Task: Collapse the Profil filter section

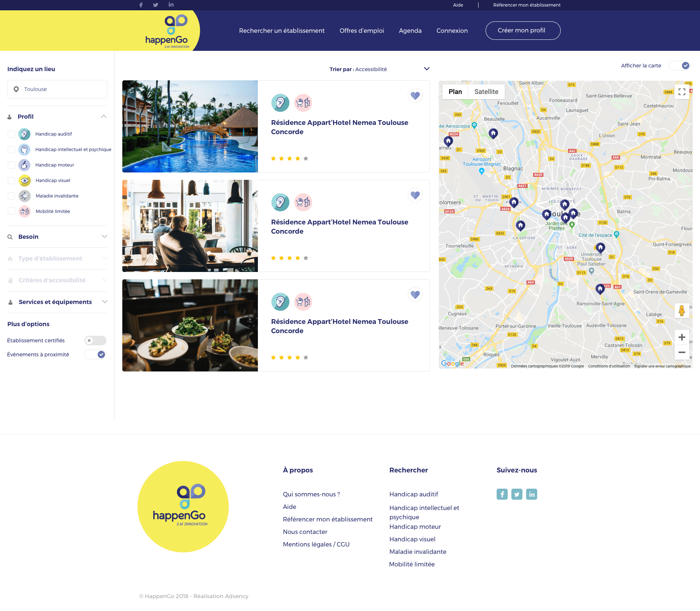Action: coord(104,116)
